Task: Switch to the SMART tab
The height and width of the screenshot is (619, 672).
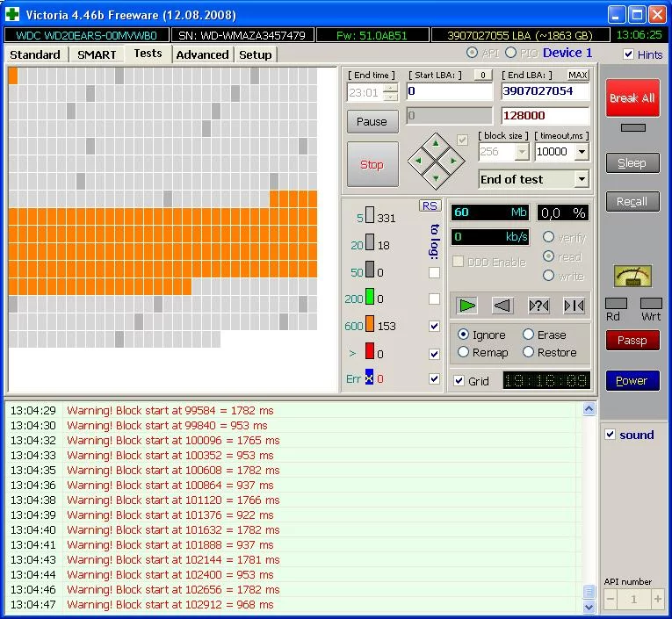Action: point(97,54)
